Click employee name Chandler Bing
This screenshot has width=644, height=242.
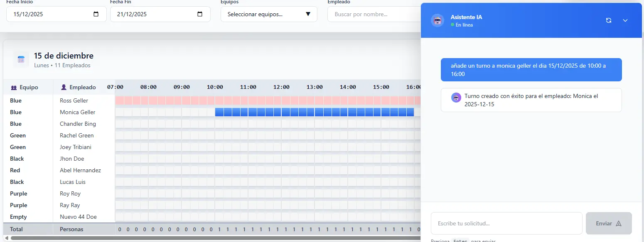pos(78,124)
